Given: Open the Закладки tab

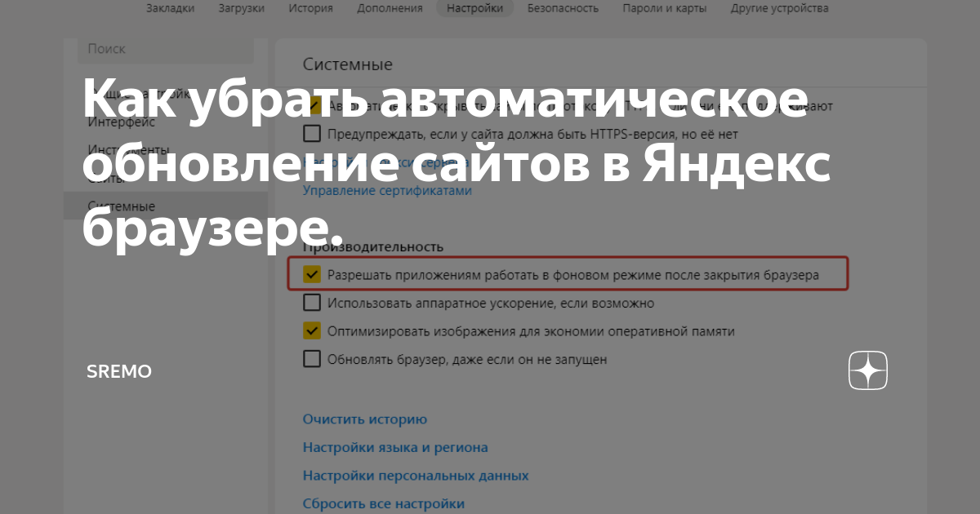Looking at the screenshot, I should click(170, 8).
